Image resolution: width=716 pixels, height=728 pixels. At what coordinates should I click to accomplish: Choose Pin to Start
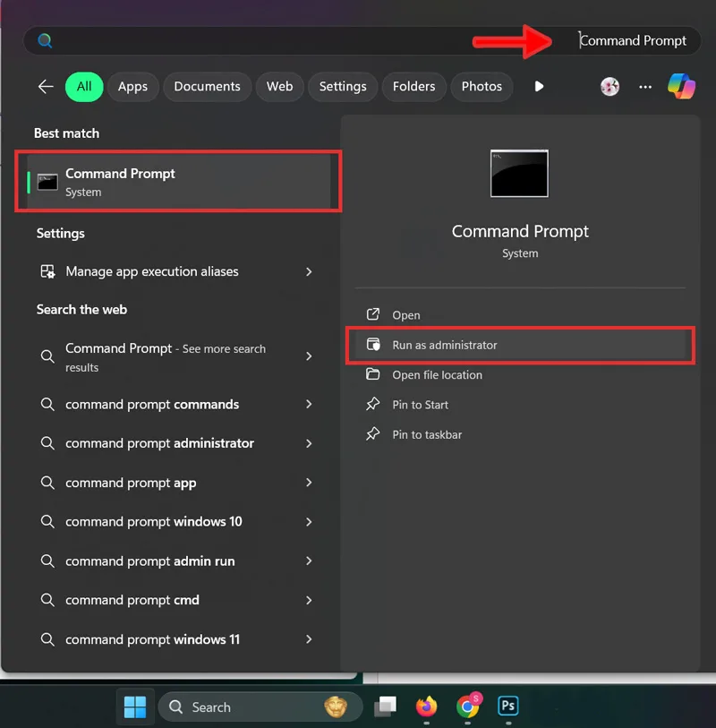coord(520,405)
